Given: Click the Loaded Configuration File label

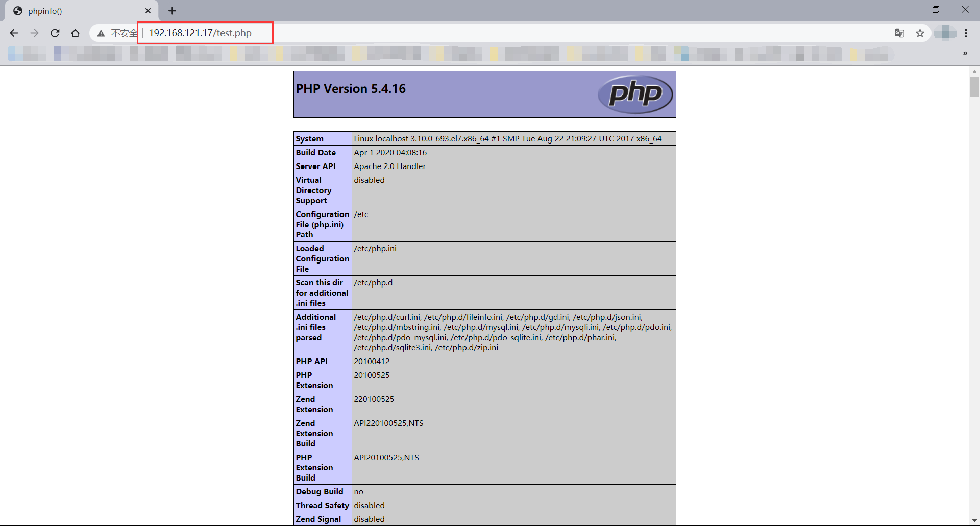Looking at the screenshot, I should coord(322,259).
